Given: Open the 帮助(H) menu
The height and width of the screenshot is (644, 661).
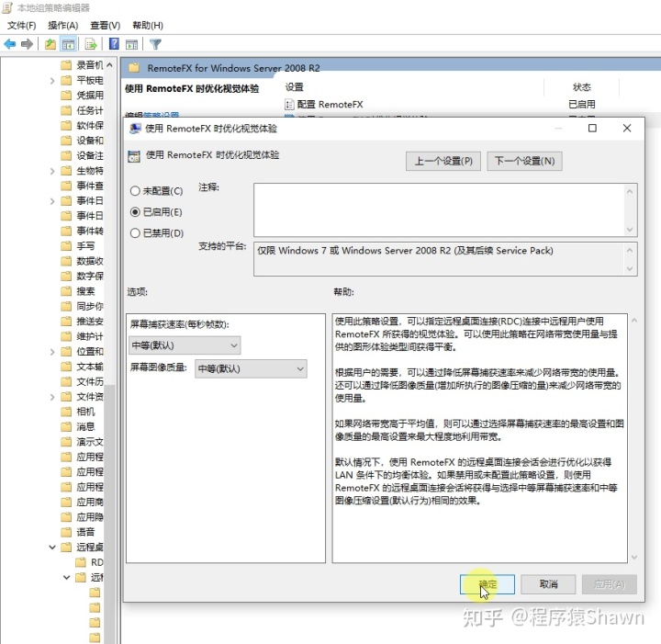Looking at the screenshot, I should point(148,26).
